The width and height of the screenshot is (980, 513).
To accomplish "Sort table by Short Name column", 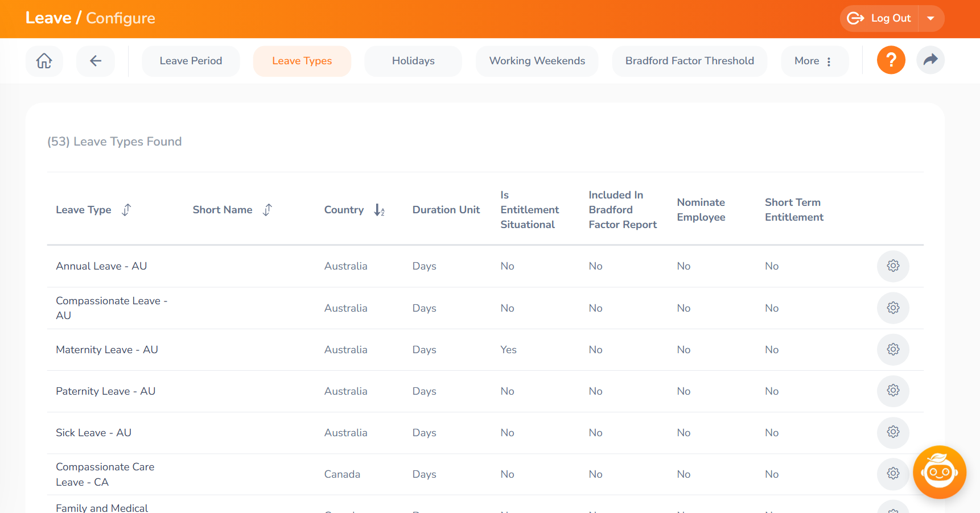I will pyautogui.click(x=267, y=210).
